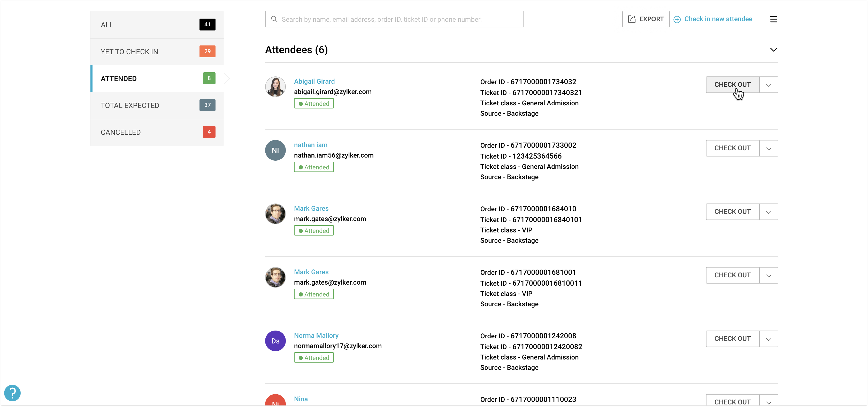Click email normamallory17@zylker.com

click(x=338, y=346)
